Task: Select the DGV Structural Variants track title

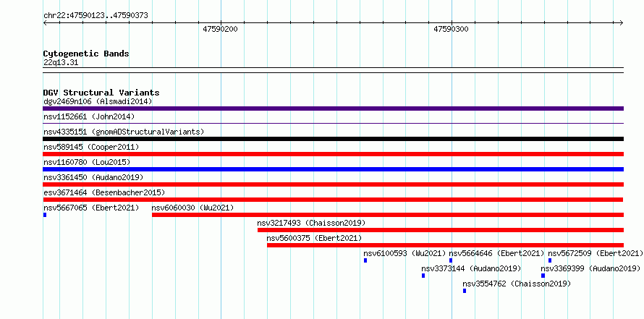Action: (x=101, y=93)
